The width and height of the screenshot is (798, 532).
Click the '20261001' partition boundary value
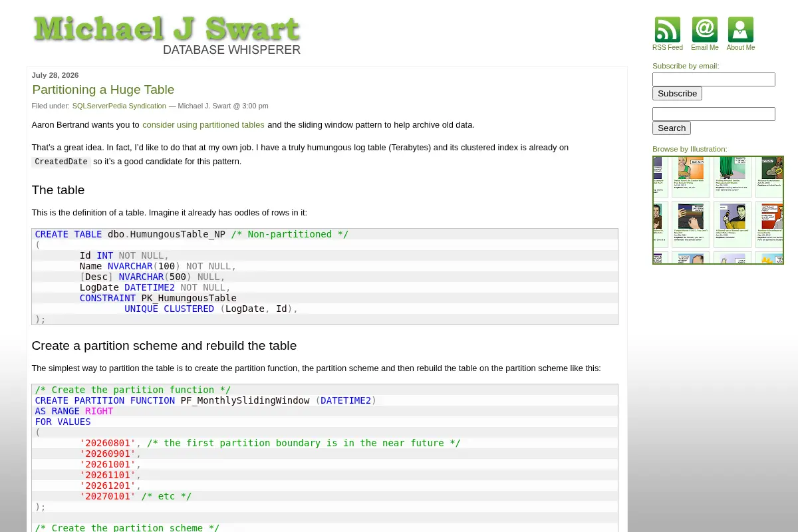tap(108, 464)
